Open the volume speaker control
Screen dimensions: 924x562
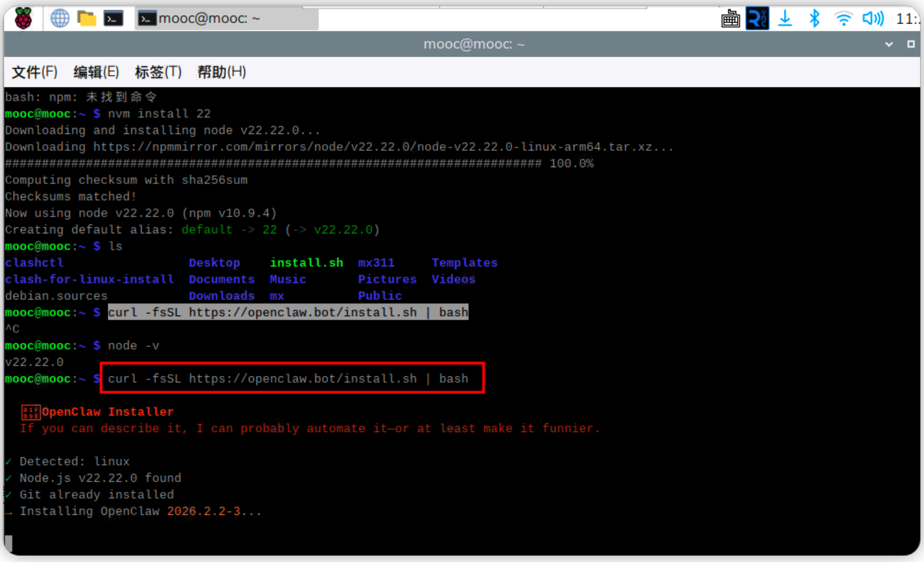coord(873,19)
